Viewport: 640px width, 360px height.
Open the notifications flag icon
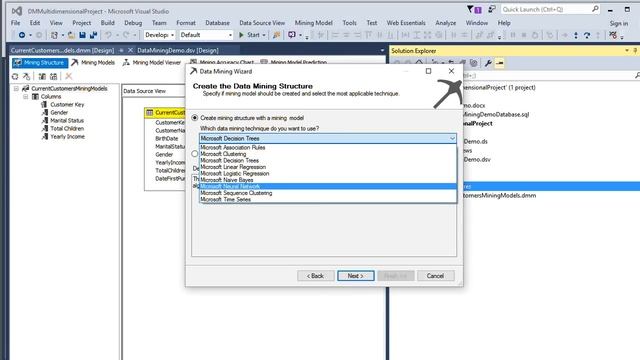click(x=470, y=9)
